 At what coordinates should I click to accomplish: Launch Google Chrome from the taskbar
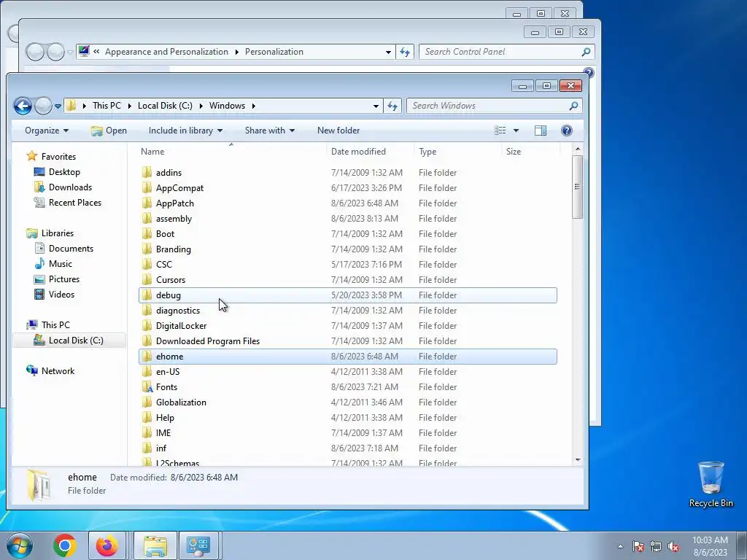click(x=65, y=545)
